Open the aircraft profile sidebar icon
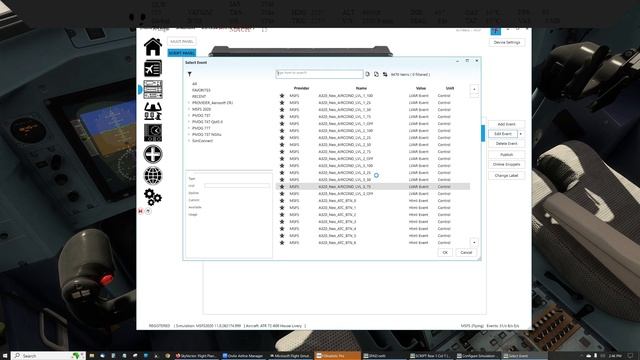The width and height of the screenshot is (640, 360). tap(153, 68)
